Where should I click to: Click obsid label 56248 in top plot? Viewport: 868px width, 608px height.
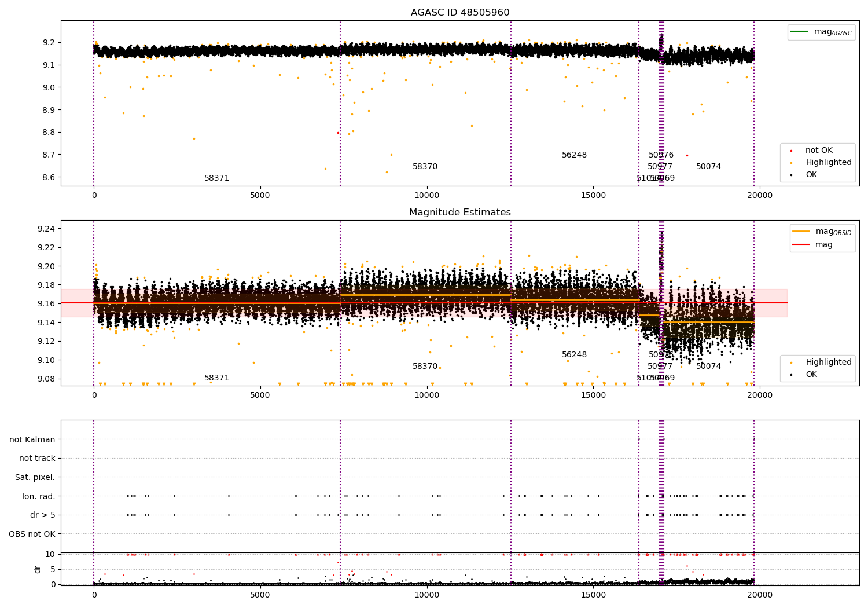574,155
